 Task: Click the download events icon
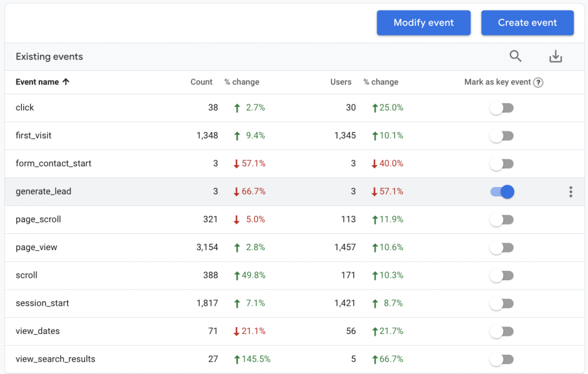pos(555,56)
